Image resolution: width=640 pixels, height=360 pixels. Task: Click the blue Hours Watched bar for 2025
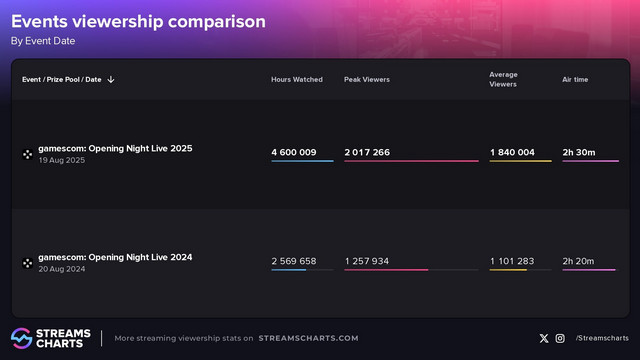302,161
